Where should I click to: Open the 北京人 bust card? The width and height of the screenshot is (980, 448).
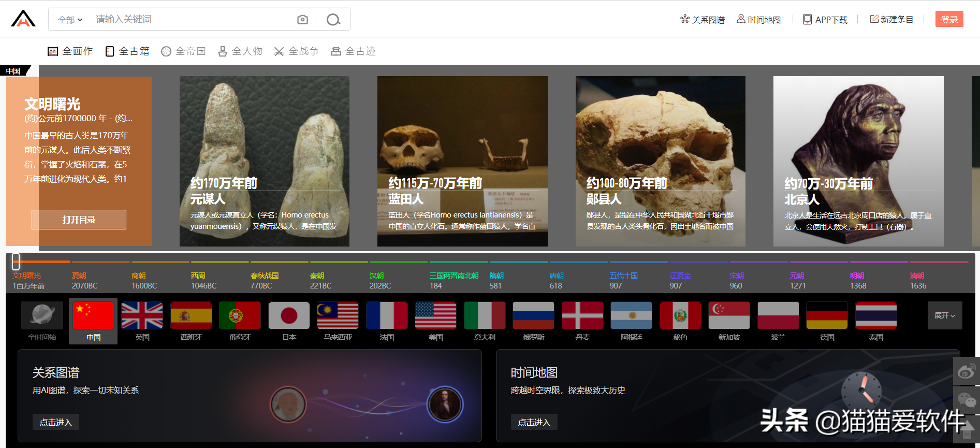click(x=858, y=161)
